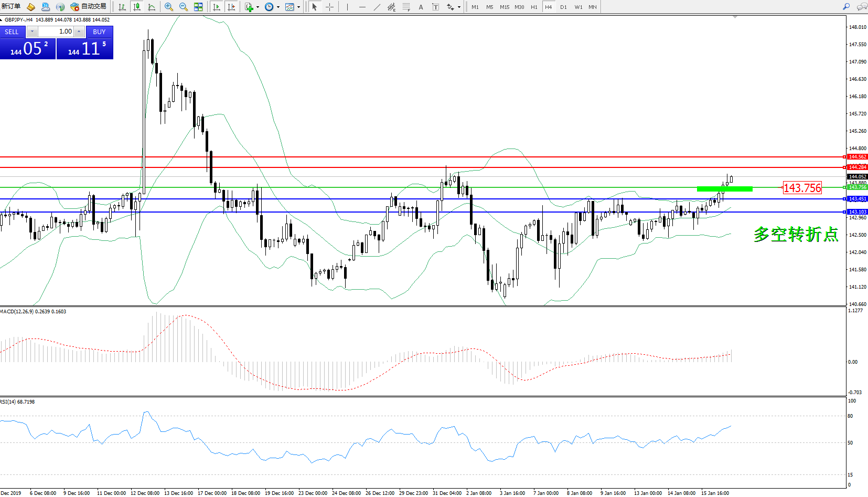
Task: Expand the chart templates dropdown arrow
Action: pos(298,7)
